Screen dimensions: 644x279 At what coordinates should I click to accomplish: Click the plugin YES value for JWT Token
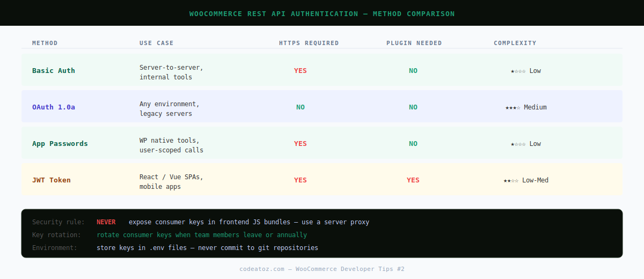coord(413,180)
